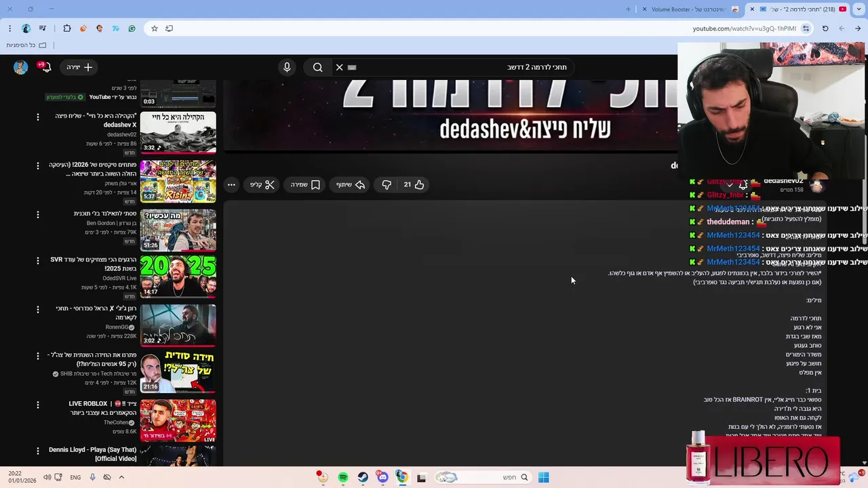868x488 pixels.
Task: Open the 21:16 secret unit video thumbnail
Action: click(178, 371)
